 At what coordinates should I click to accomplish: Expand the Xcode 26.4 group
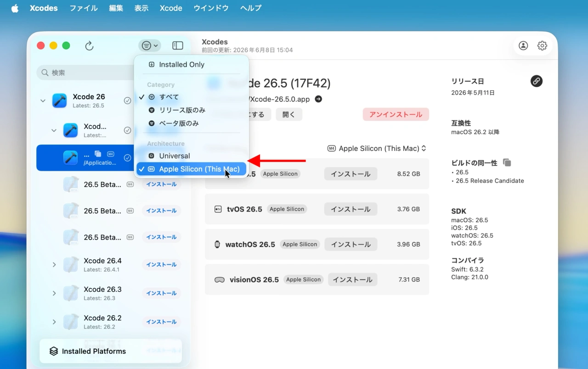[54, 265]
